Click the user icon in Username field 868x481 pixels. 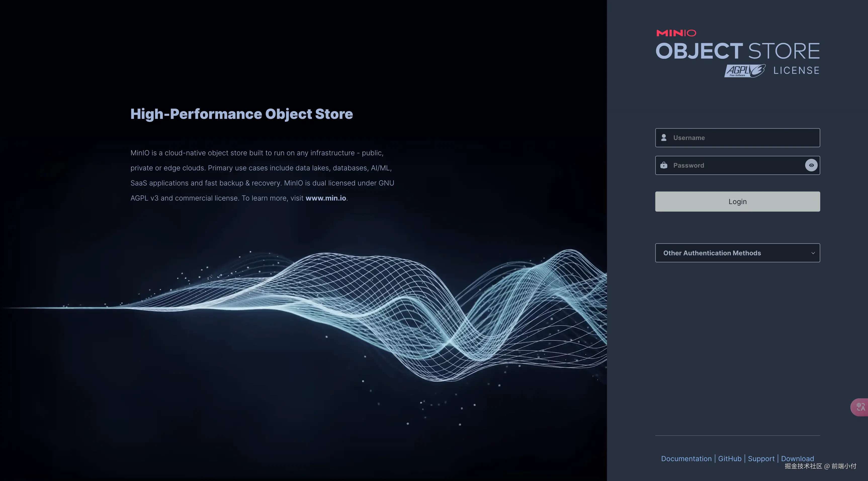[x=664, y=138]
